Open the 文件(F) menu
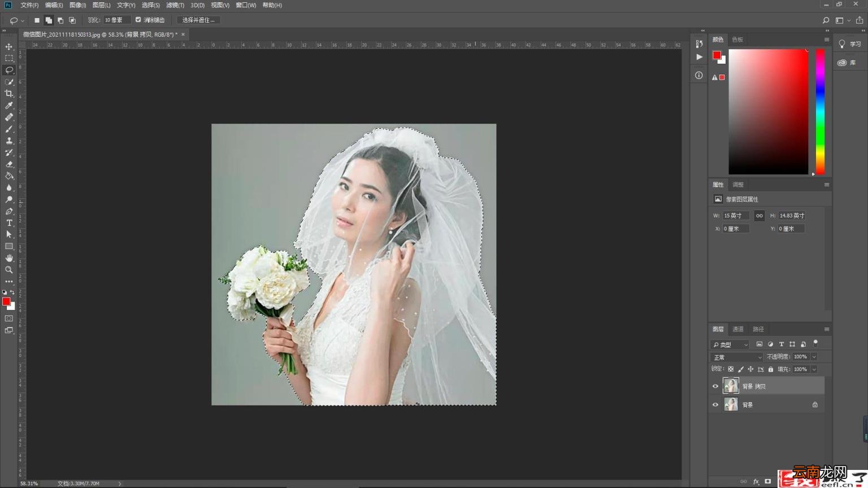The width and height of the screenshot is (868, 488). [29, 5]
